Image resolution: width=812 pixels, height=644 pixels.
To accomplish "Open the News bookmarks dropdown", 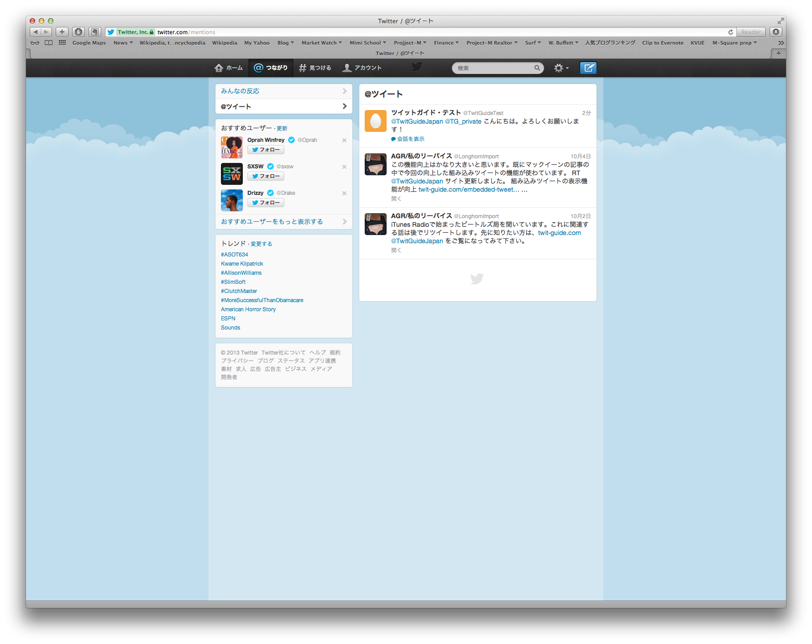I will (x=123, y=43).
